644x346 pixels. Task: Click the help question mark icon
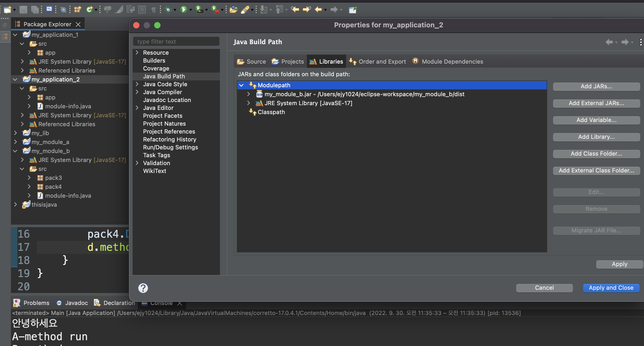pos(143,288)
